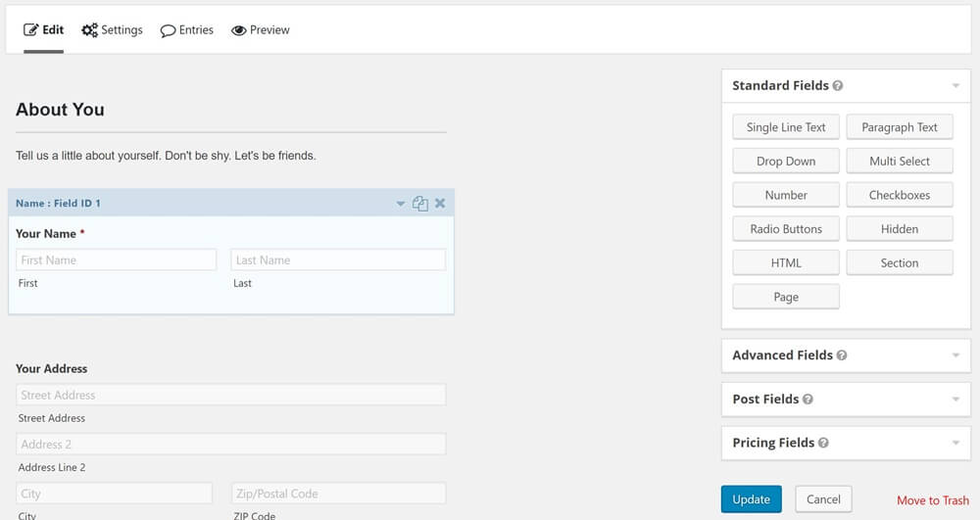This screenshot has height=520, width=980.
Task: Click the Pricing Fields help icon
Action: pyautogui.click(x=823, y=443)
